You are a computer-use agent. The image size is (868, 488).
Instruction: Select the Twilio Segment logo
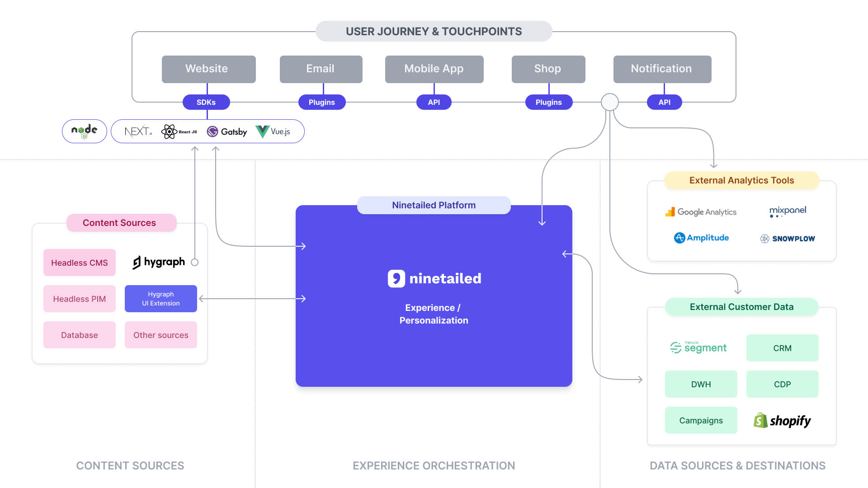click(698, 347)
